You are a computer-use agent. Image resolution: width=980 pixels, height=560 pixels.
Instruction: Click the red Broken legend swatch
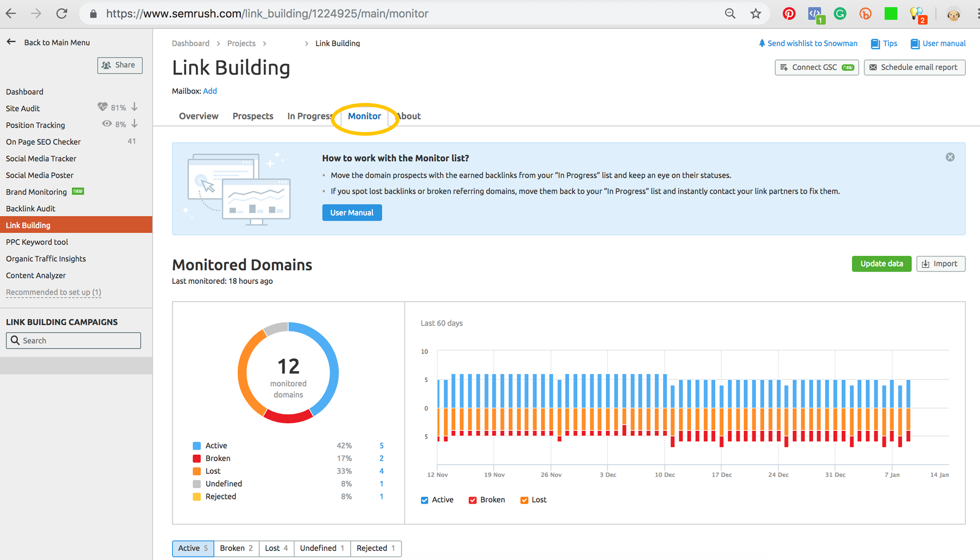coord(197,458)
